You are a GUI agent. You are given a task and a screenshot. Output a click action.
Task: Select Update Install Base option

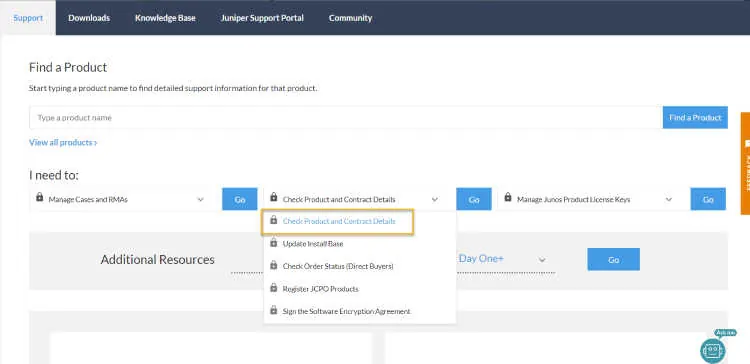coord(360,244)
